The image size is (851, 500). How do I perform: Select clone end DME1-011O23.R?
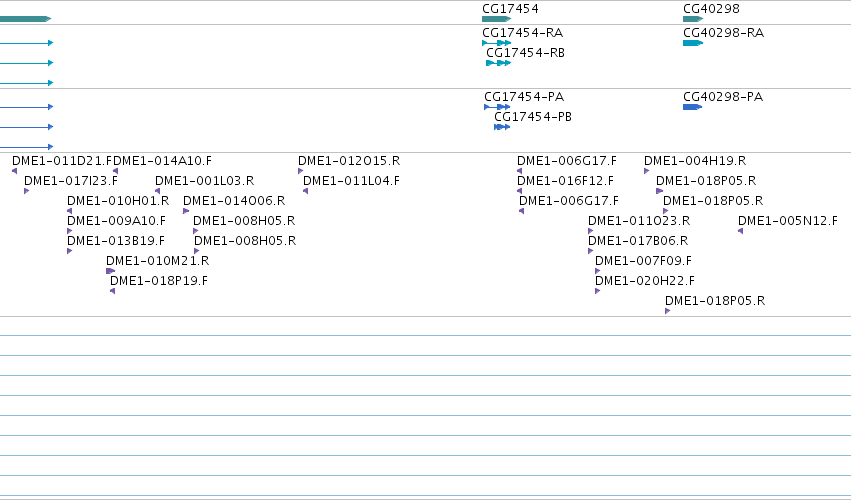pyautogui.click(x=639, y=221)
